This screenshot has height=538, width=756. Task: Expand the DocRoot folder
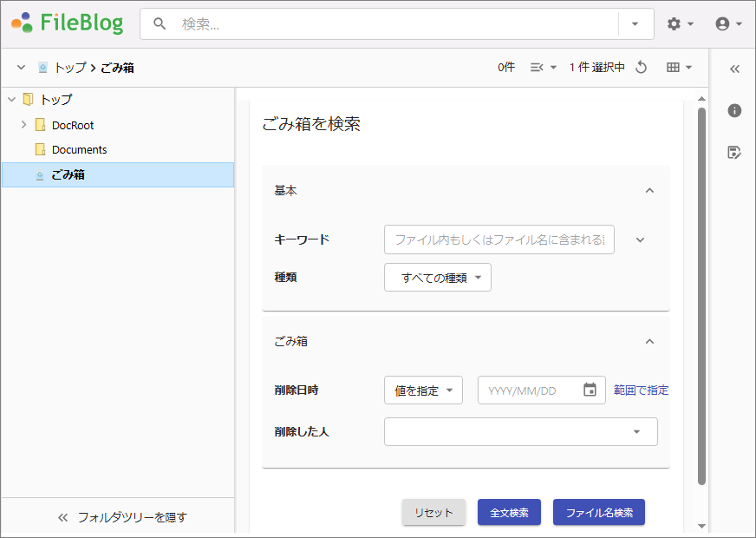(x=23, y=125)
